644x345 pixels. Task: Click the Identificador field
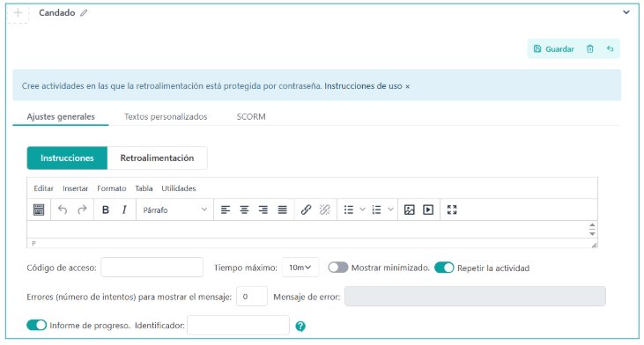(238, 325)
